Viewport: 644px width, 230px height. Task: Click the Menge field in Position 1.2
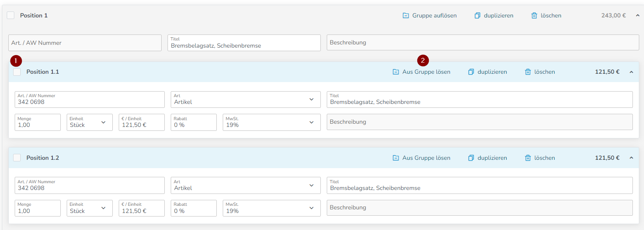coord(38,208)
